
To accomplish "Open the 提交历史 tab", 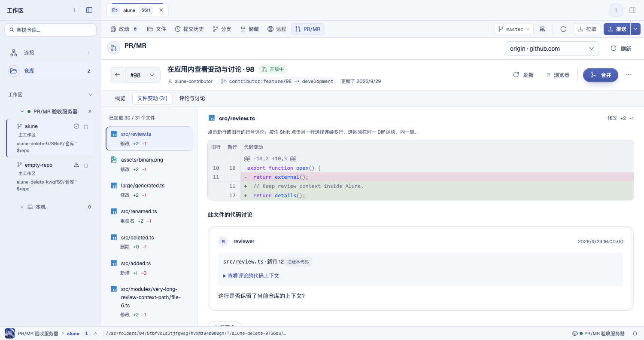I will coord(189,29).
